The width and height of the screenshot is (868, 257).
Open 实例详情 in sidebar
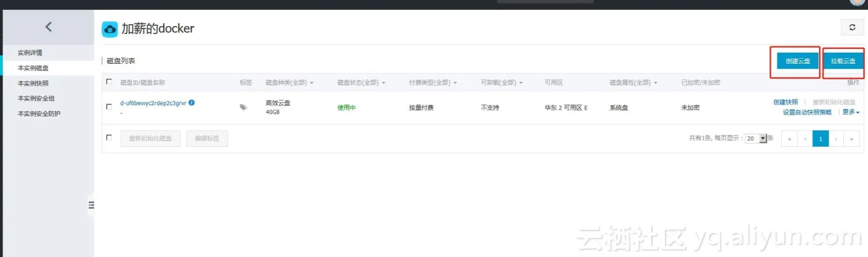(30, 53)
